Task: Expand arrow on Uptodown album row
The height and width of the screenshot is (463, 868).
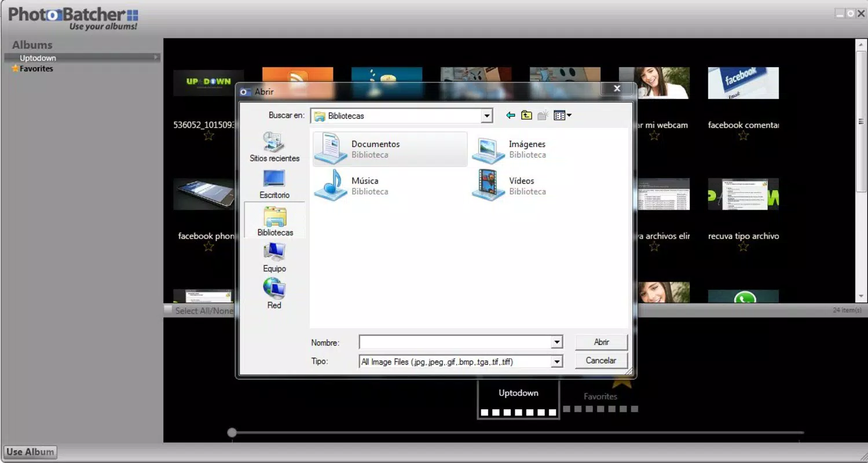Action: pyautogui.click(x=156, y=57)
